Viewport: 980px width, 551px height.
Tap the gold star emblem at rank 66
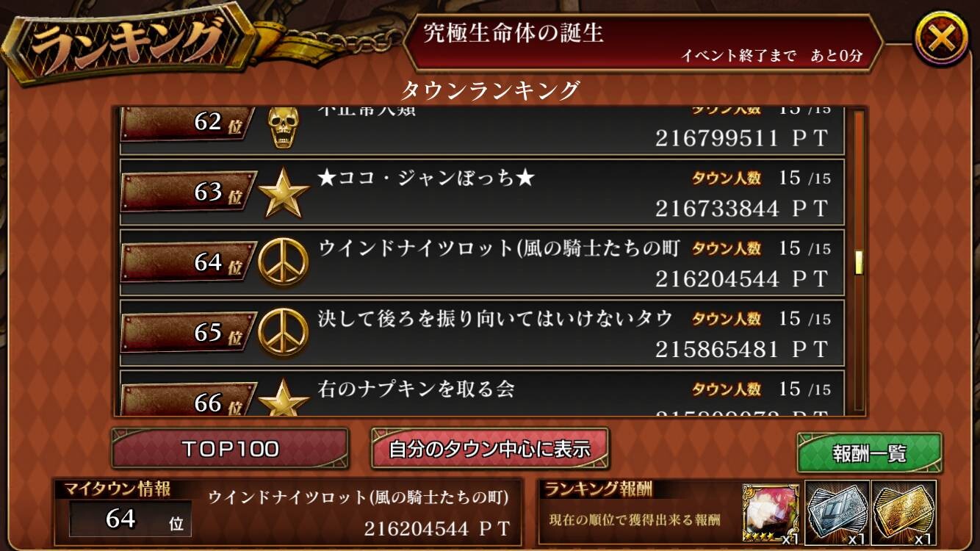point(284,397)
